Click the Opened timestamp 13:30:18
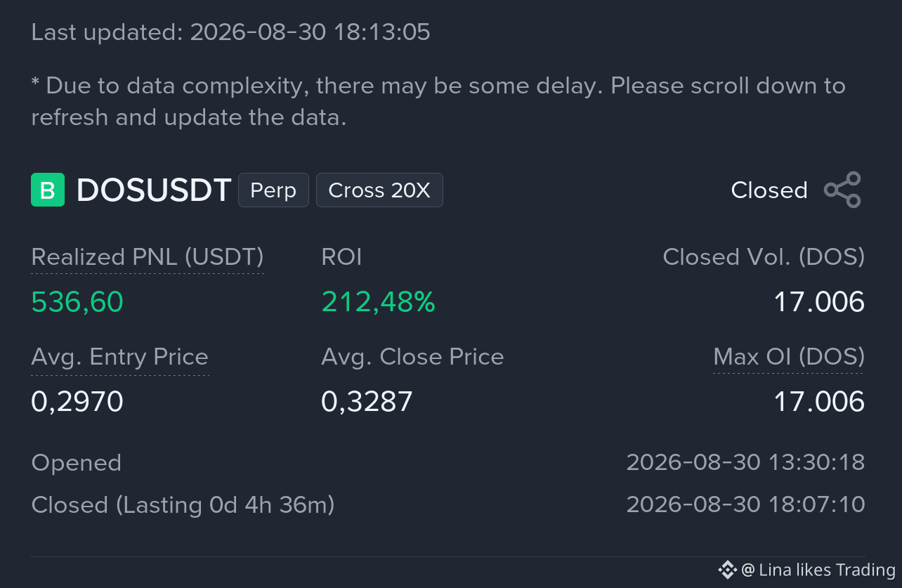Image resolution: width=902 pixels, height=588 pixels. point(745,462)
